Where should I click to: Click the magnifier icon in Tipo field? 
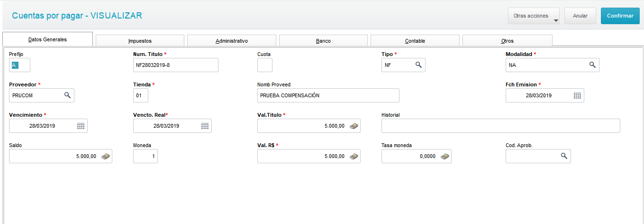(418, 65)
